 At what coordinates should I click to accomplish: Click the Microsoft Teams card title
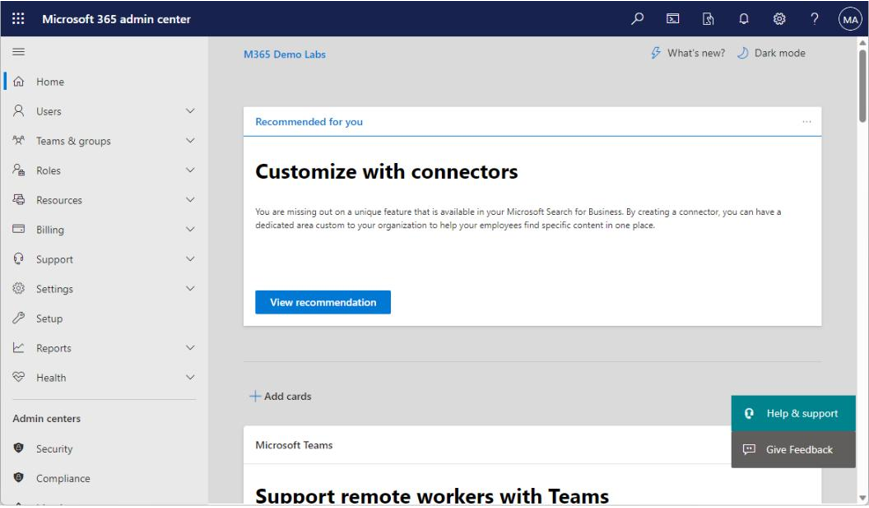[294, 445]
